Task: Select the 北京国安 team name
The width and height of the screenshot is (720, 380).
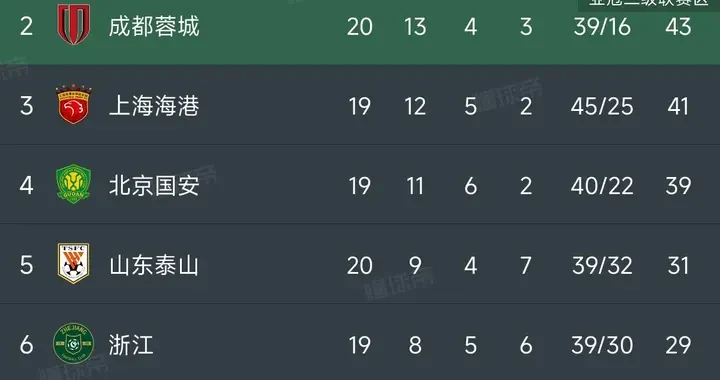Action: pos(154,186)
